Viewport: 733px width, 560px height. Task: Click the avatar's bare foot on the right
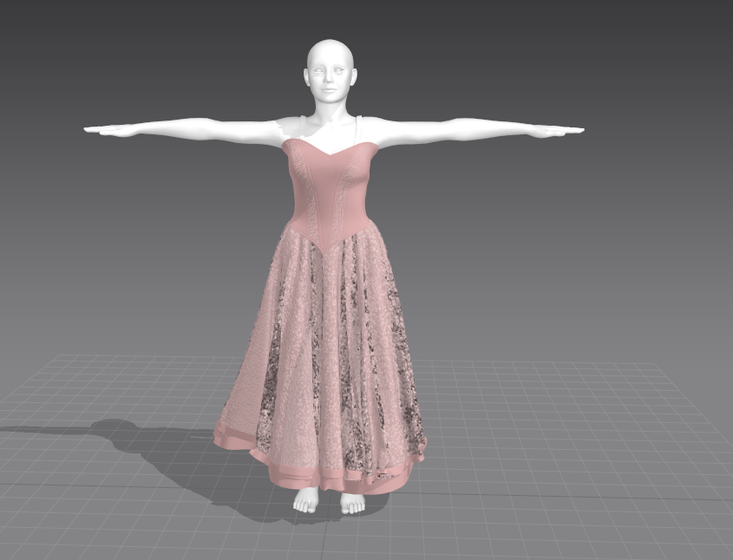pos(352,503)
